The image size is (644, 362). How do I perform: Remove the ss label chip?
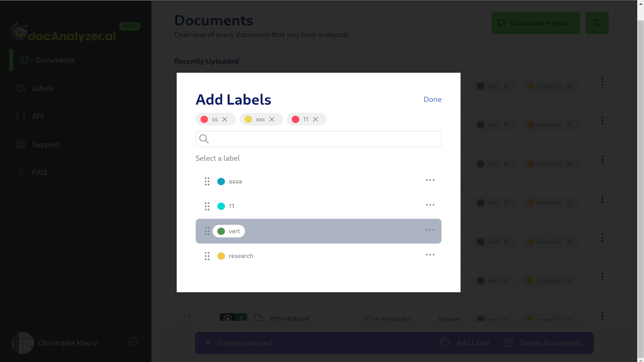tap(225, 119)
